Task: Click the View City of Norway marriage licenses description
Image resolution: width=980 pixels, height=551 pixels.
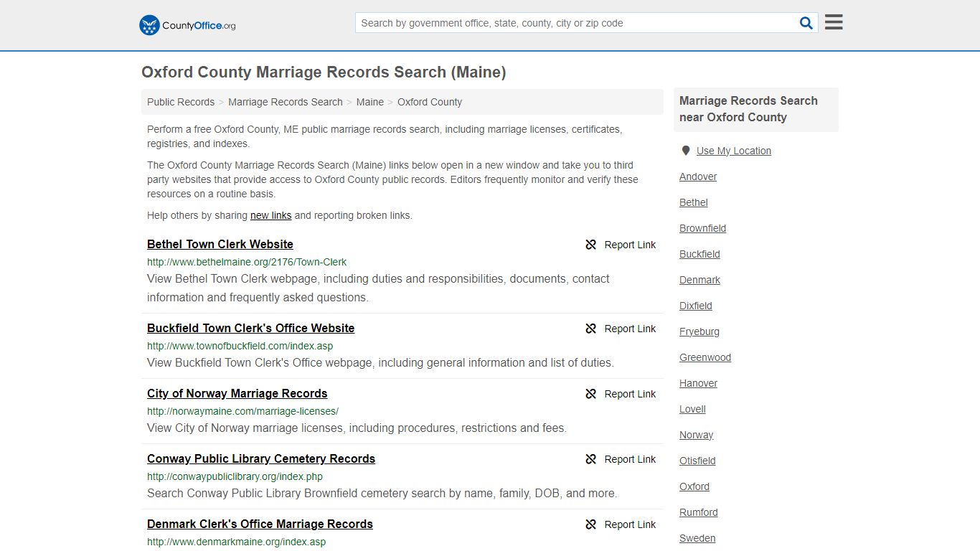Action: [357, 428]
